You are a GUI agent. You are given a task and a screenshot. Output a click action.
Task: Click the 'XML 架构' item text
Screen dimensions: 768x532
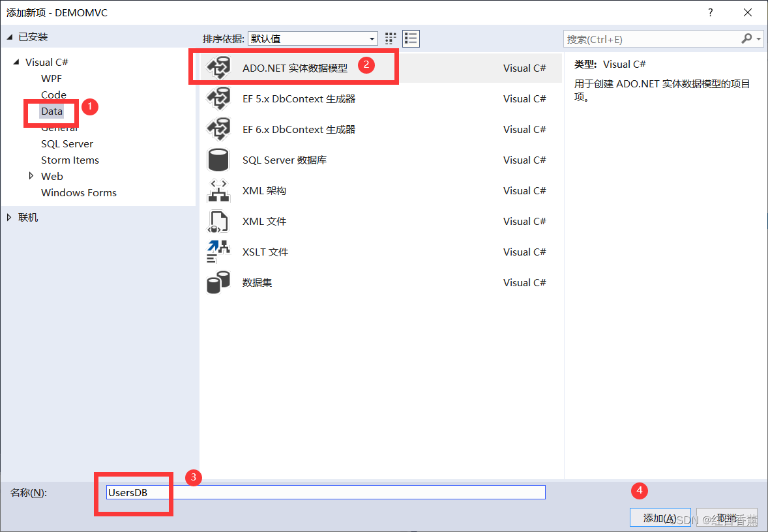click(264, 190)
